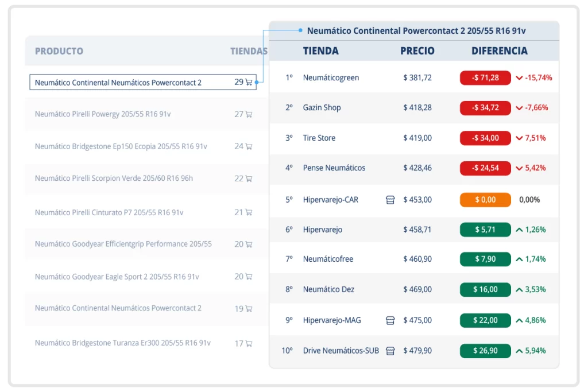This screenshot has height=392, width=588.
Task: Click the red -$ 34,00 difference badge
Action: click(485, 138)
